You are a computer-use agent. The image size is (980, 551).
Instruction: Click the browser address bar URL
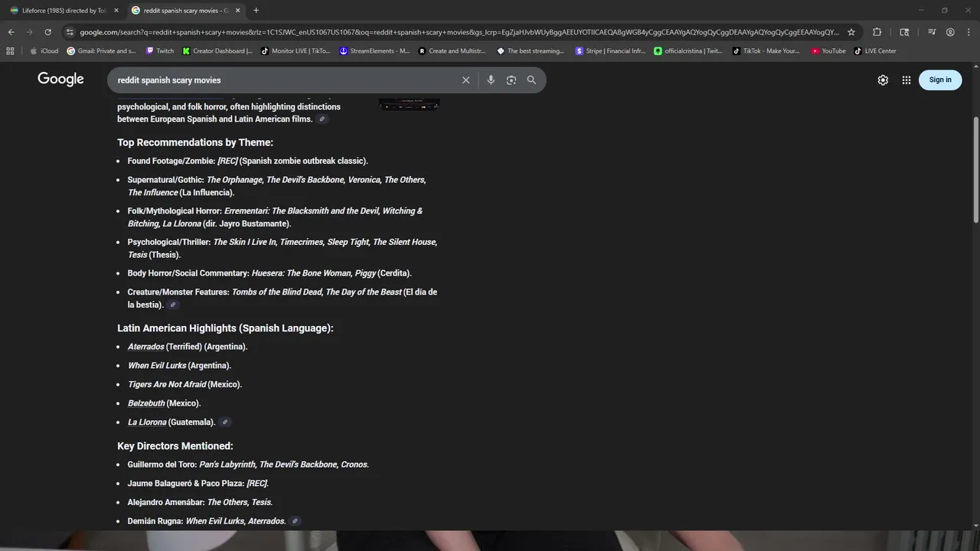coord(458,32)
